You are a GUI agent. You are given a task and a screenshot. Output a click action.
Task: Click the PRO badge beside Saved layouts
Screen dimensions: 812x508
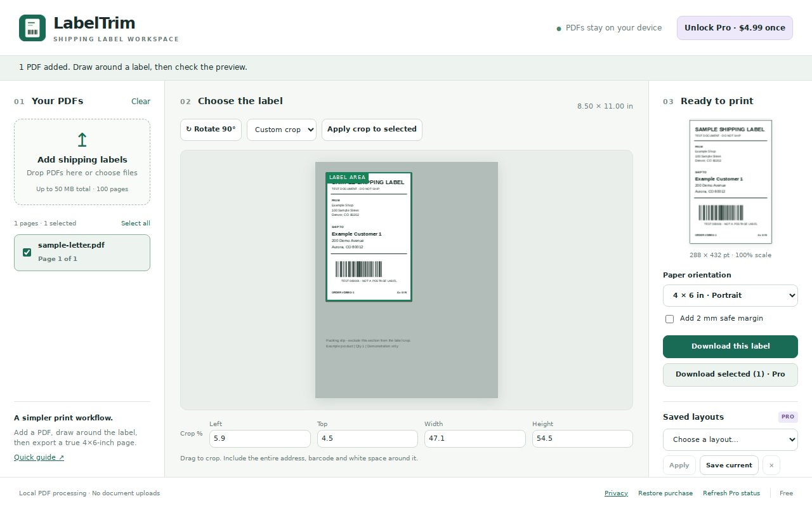pyautogui.click(x=788, y=417)
